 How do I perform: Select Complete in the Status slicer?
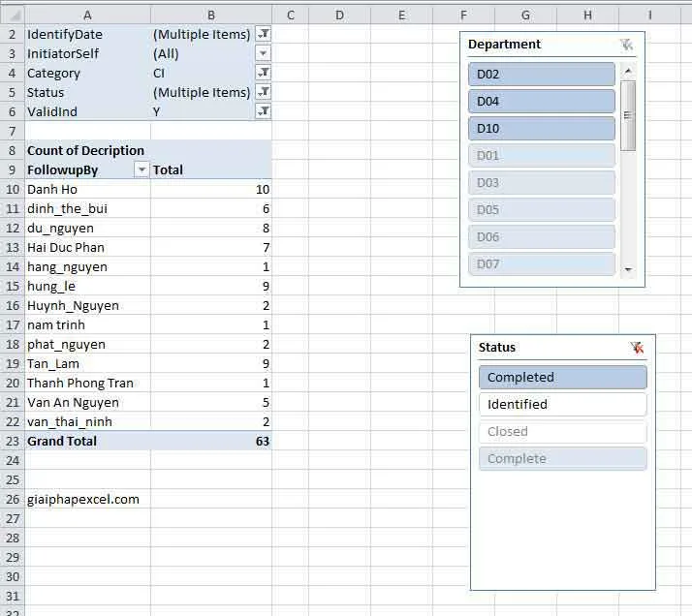(x=563, y=458)
